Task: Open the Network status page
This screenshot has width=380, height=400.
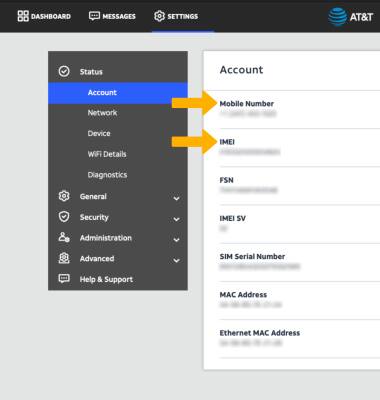Action: click(x=102, y=113)
